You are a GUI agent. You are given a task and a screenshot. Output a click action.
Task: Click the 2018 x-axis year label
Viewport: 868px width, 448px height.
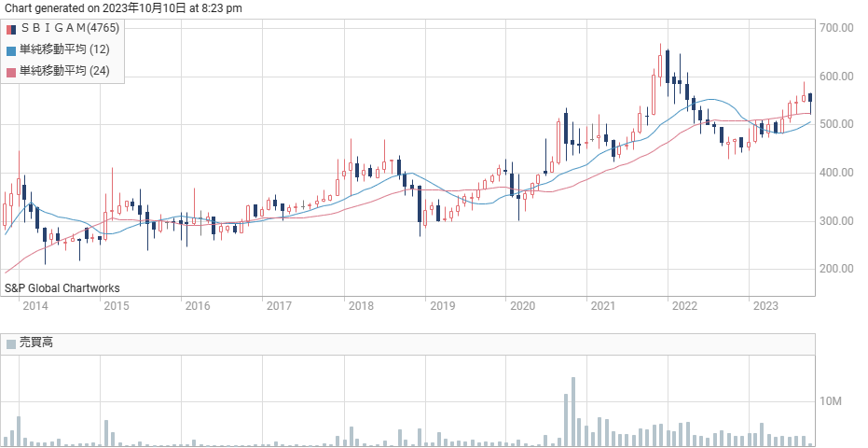[x=361, y=306]
